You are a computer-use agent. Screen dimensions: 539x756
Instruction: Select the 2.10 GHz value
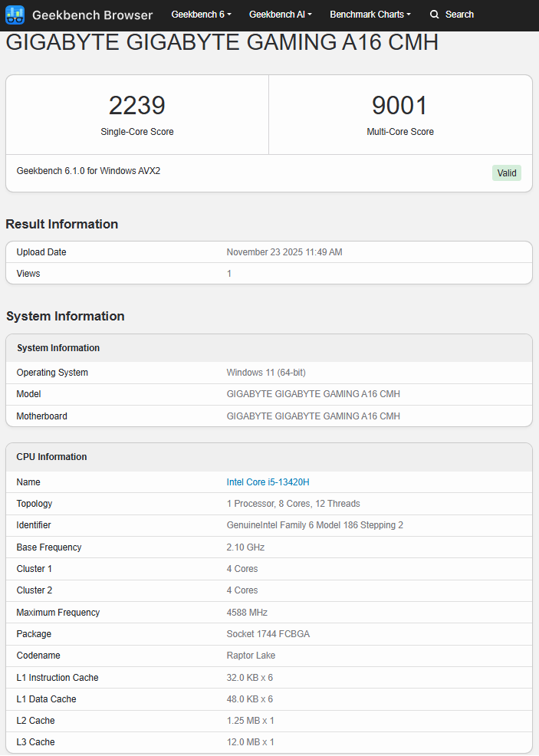[x=245, y=547]
